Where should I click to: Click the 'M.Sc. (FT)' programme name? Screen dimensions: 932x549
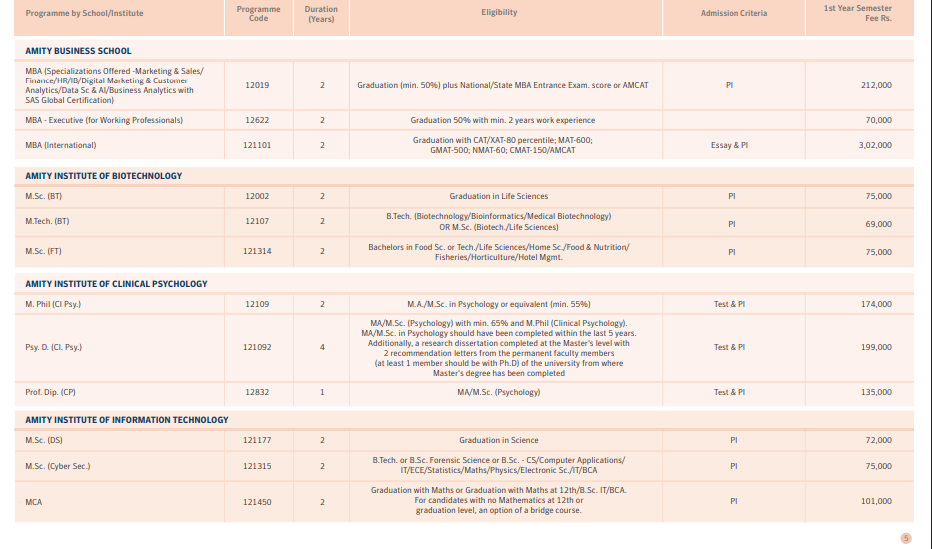coord(43,251)
